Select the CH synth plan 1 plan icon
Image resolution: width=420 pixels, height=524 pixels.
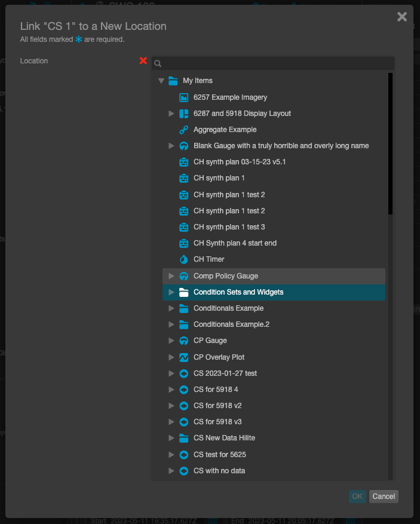[183, 178]
